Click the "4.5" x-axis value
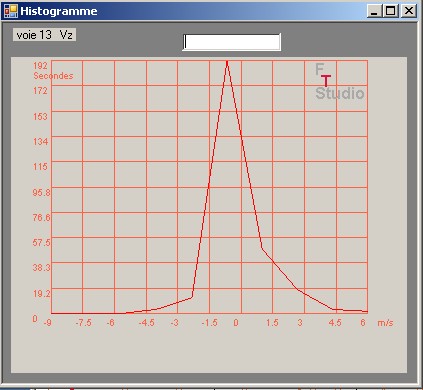This screenshot has width=423, height=390. pyautogui.click(x=335, y=323)
